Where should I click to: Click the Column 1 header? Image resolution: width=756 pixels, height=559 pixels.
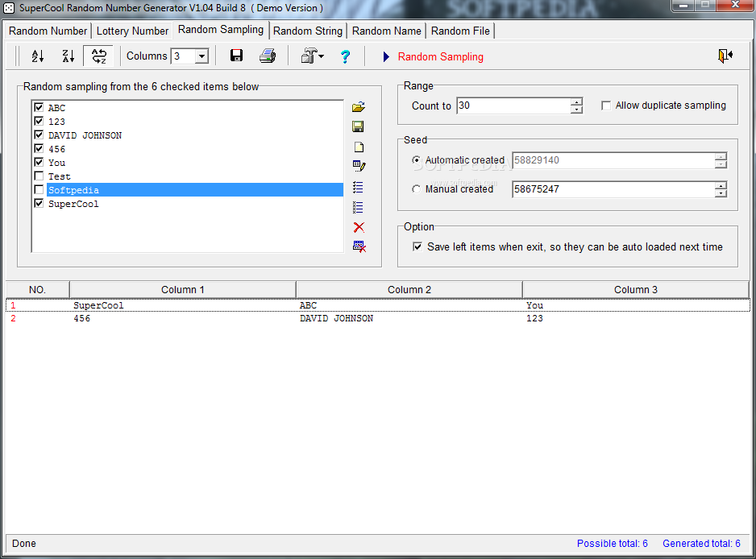[183, 290]
